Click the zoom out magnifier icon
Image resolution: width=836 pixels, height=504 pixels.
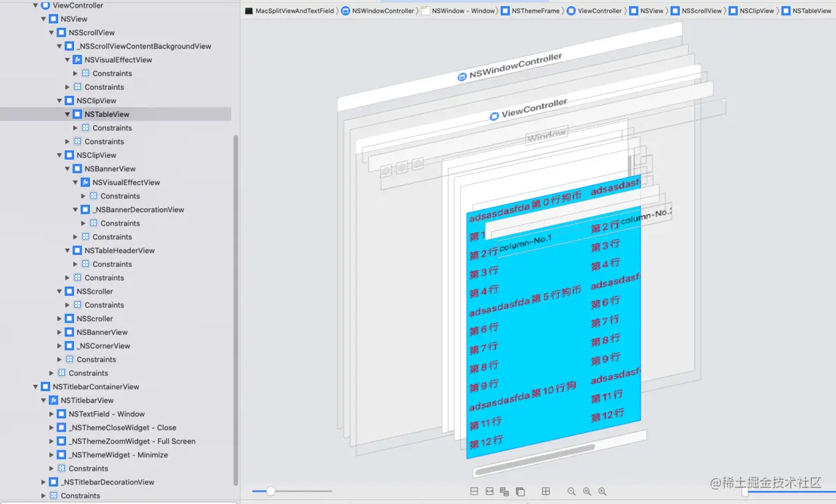[x=571, y=491]
